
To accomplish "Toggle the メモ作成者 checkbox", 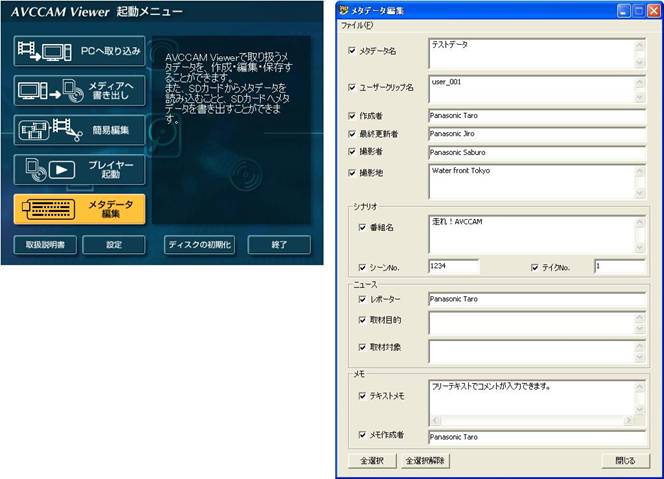I will point(362,435).
